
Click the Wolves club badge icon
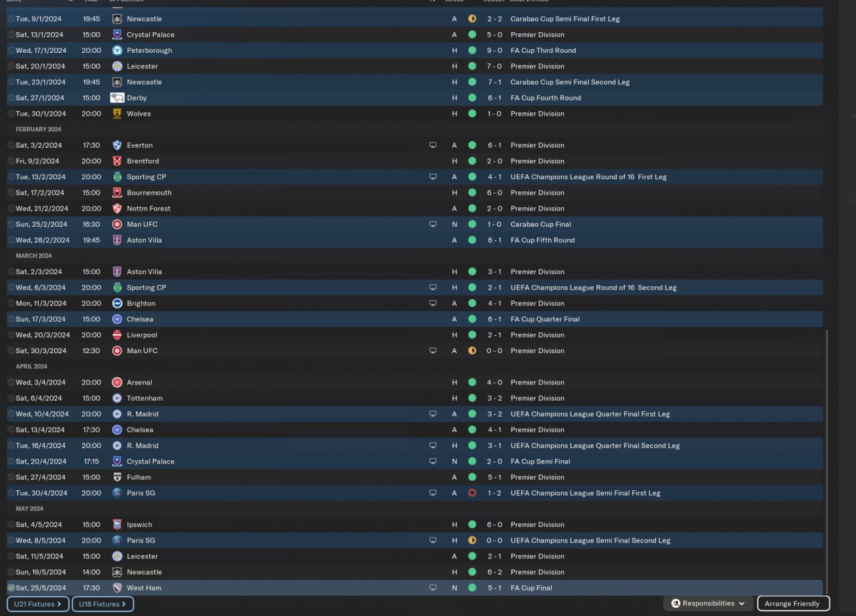(x=117, y=114)
